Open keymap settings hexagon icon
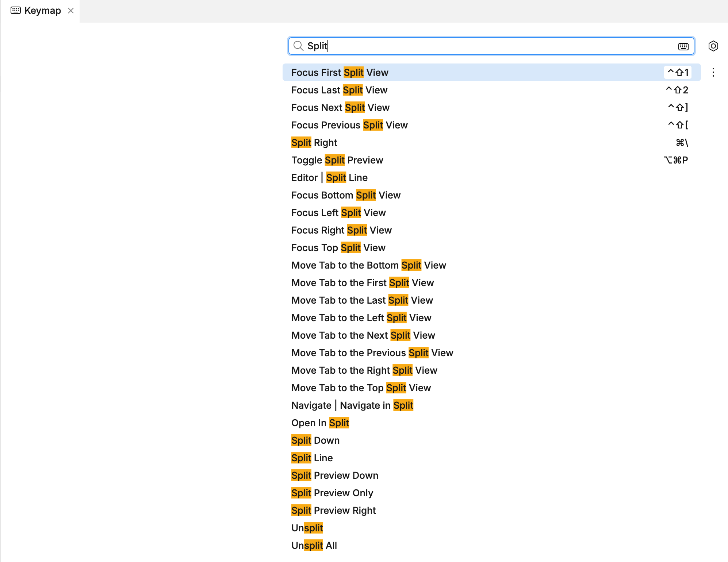Viewport: 728px width, 562px height. click(713, 46)
